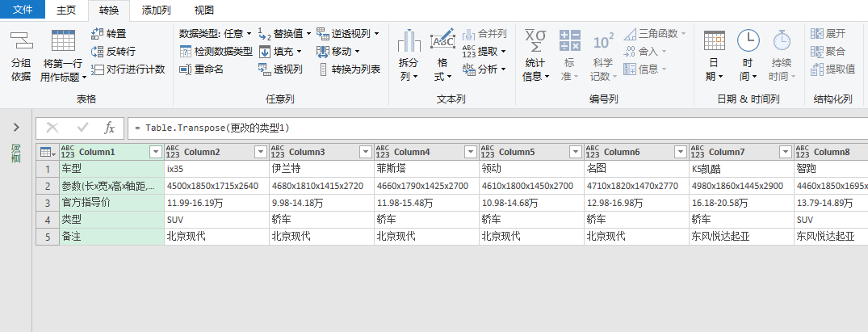The height and width of the screenshot is (332, 868).
Task: Click cell 12.98-16.98万
Action: click(636, 203)
